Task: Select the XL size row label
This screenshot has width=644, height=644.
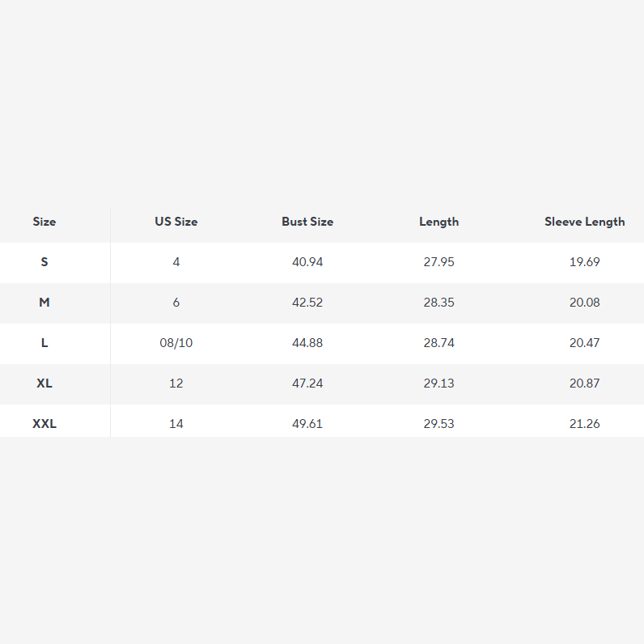Action: (x=44, y=383)
